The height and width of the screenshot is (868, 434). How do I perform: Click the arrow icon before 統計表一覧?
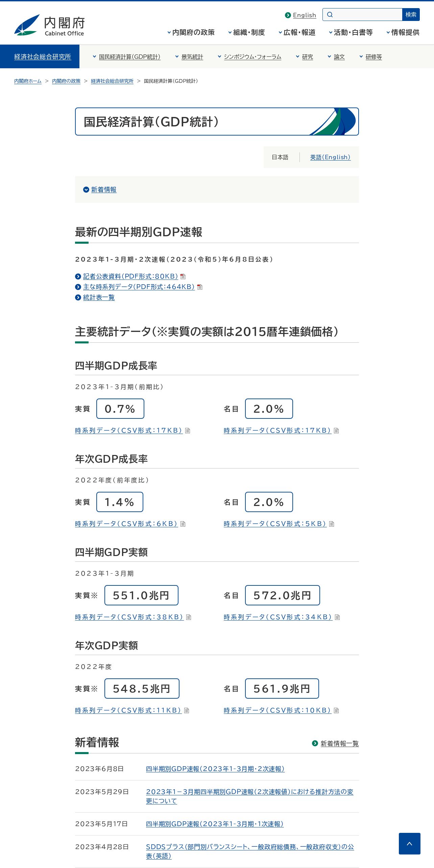(x=78, y=297)
